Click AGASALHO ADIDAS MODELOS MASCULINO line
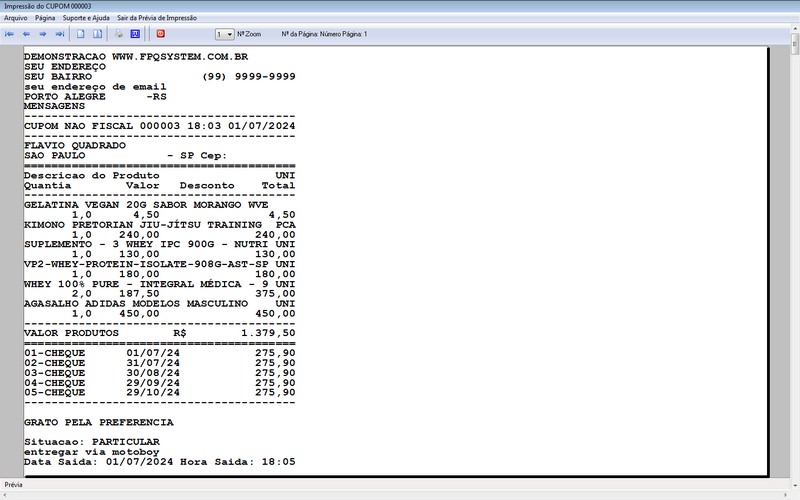The height and width of the screenshot is (500, 800). [159, 304]
